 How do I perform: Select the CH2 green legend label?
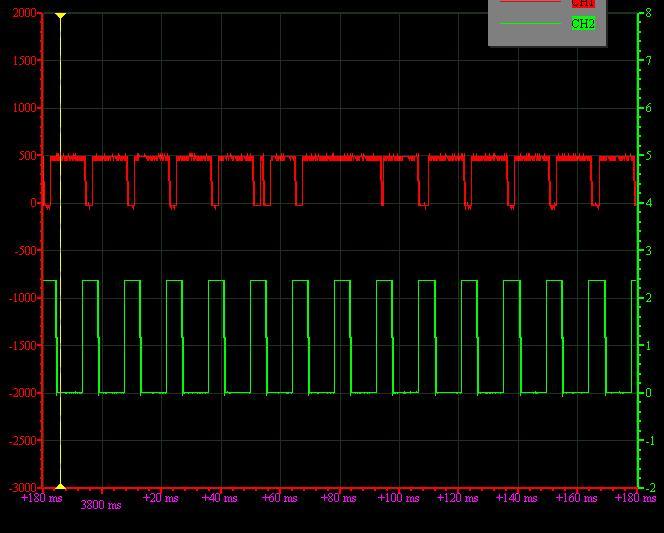click(583, 24)
